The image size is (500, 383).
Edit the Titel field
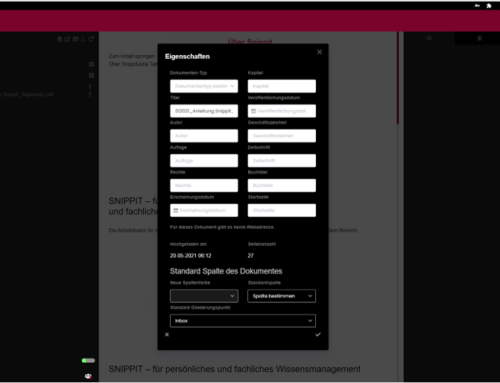(x=204, y=111)
